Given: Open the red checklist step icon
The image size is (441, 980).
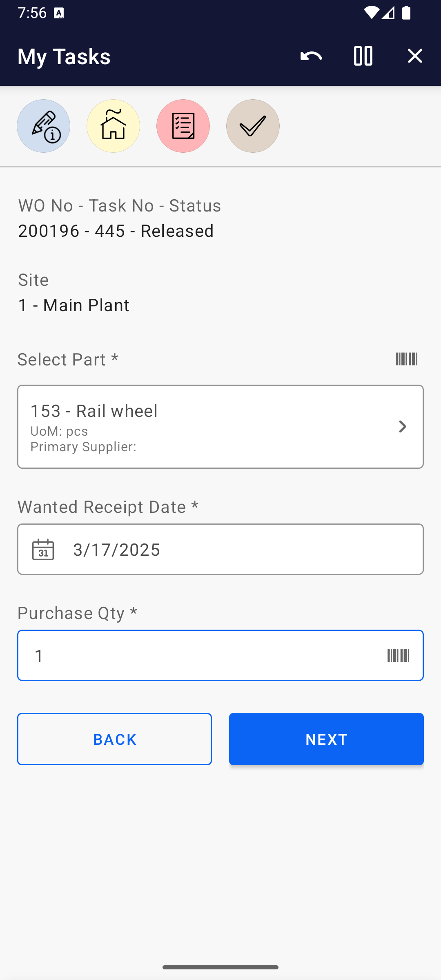Looking at the screenshot, I should click(x=183, y=126).
